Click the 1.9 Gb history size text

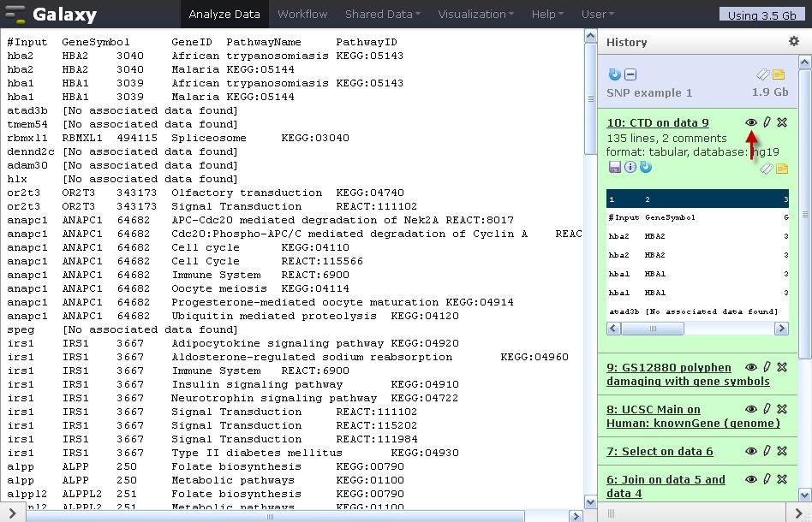click(770, 92)
